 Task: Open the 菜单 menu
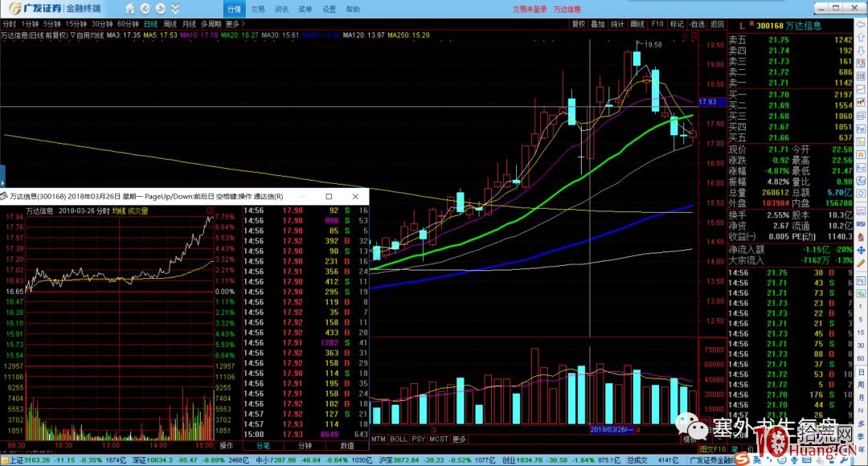[x=305, y=10]
